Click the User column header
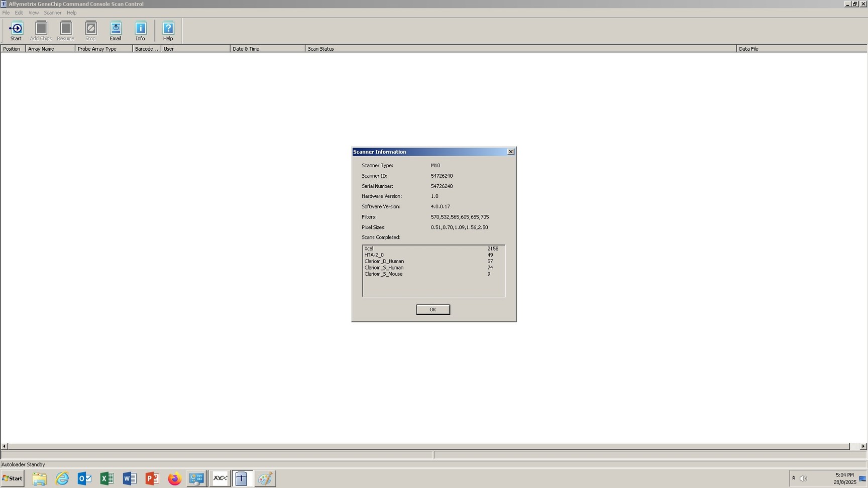The height and width of the screenshot is (488, 868). (195, 49)
